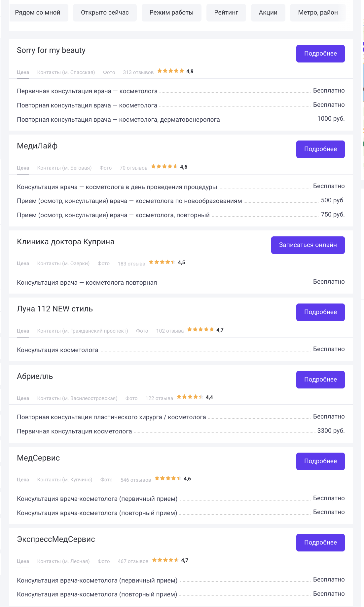Enable the Открыто сейчас filter
The width and height of the screenshot is (364, 607).
[x=105, y=13]
